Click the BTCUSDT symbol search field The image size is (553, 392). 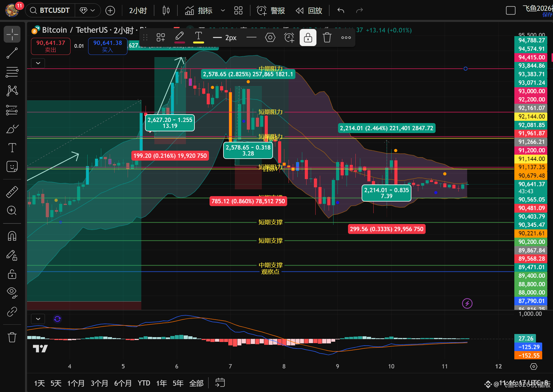click(50, 11)
